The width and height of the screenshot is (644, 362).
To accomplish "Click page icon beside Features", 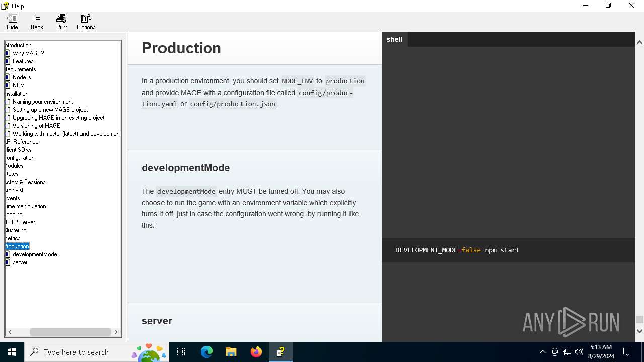I will point(8,61).
